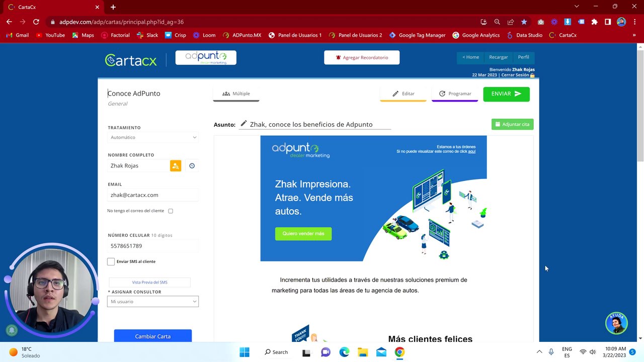Click the CartaCx logo
Screen dimensions: 644x362
coord(131,60)
